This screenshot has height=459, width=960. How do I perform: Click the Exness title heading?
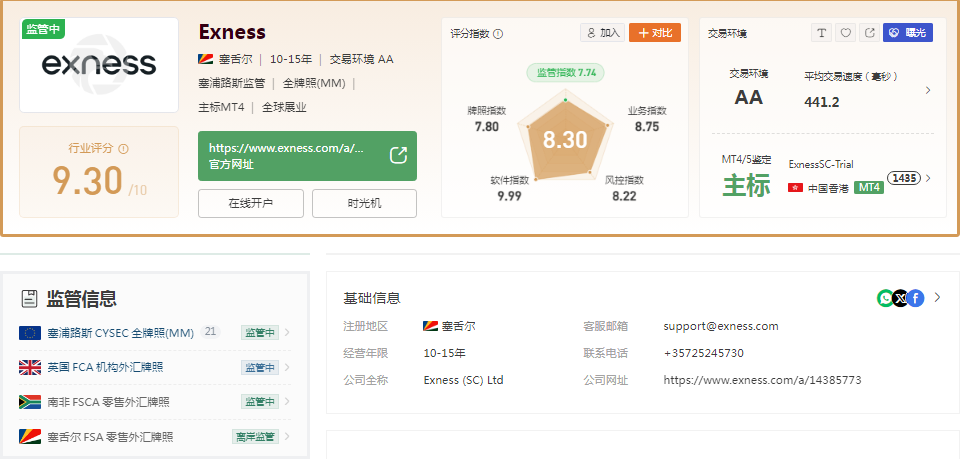[x=232, y=32]
